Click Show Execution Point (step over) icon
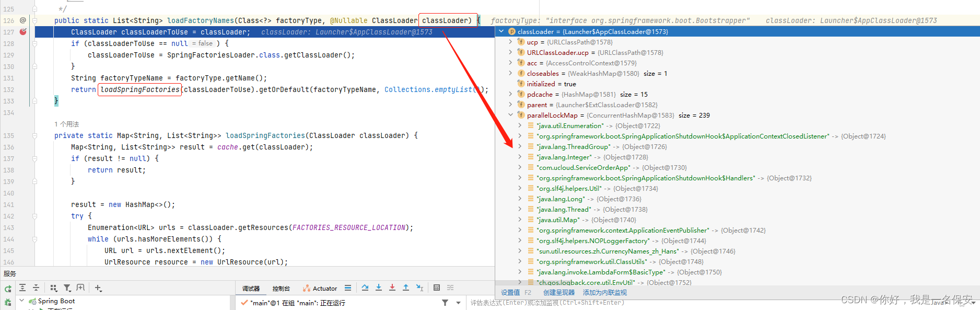Screen dimensions: 980x310 click(365, 288)
